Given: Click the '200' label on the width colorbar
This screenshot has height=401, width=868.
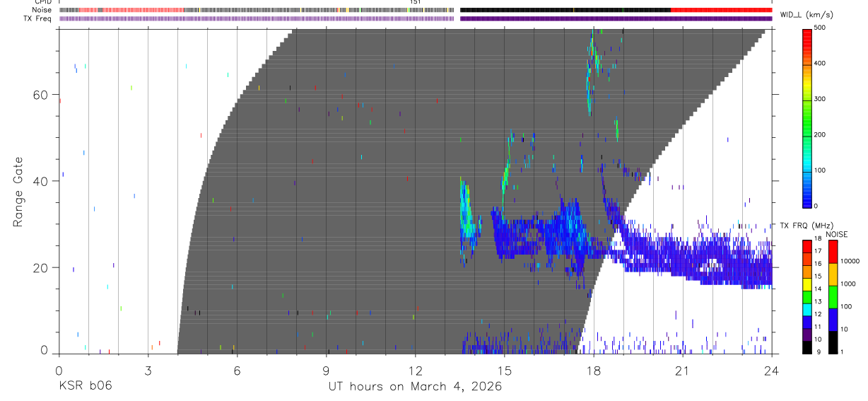Looking at the screenshot, I should 821,134.
